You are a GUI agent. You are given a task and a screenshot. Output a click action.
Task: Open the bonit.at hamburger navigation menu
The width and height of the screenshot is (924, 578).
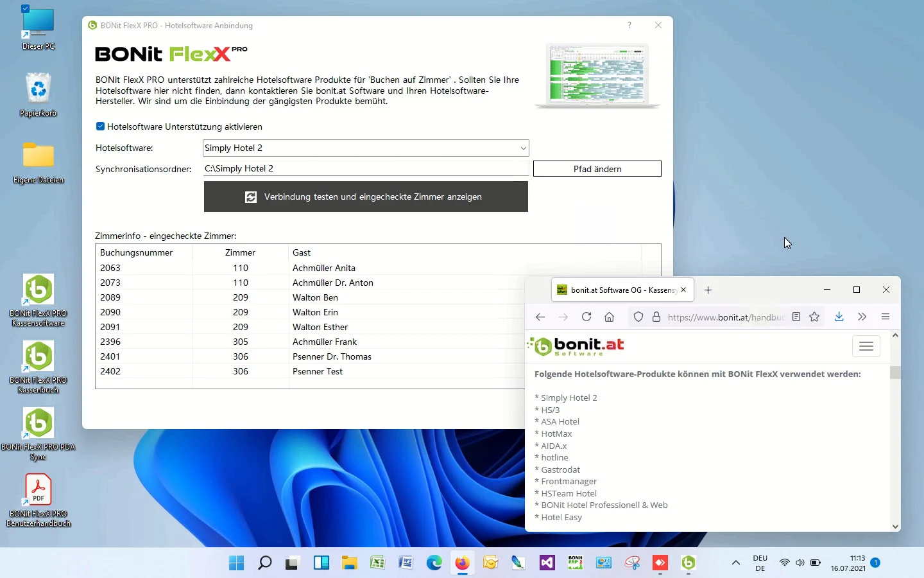(x=866, y=347)
